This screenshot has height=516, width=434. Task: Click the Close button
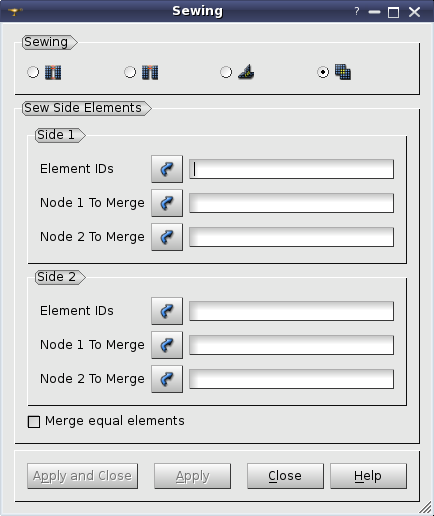tap(285, 476)
